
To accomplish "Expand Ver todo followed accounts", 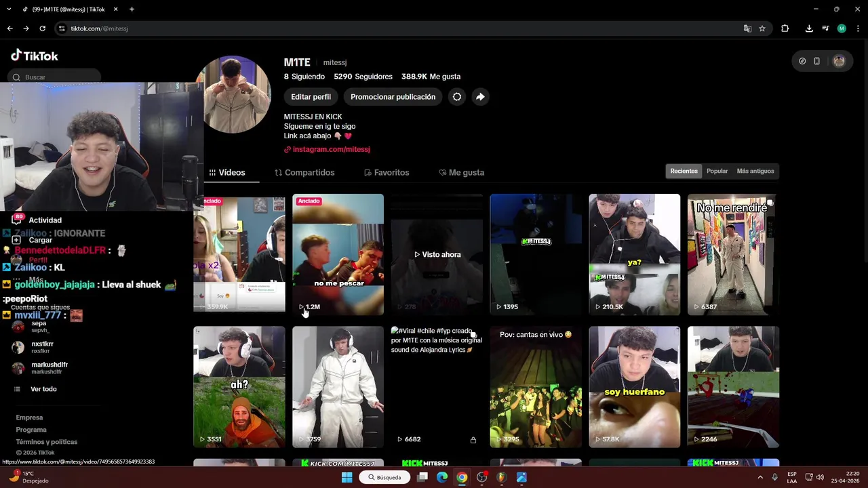I will tap(35, 389).
